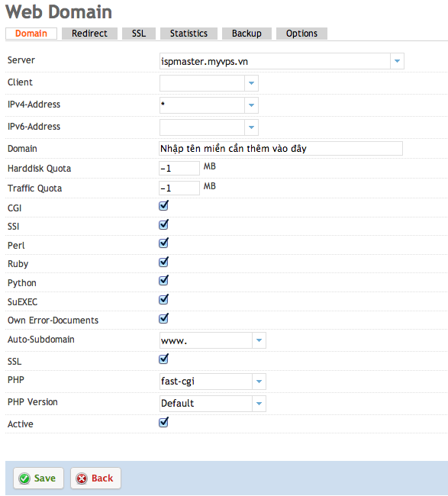
Task: Click the red X Back icon
Action: [x=82, y=478]
